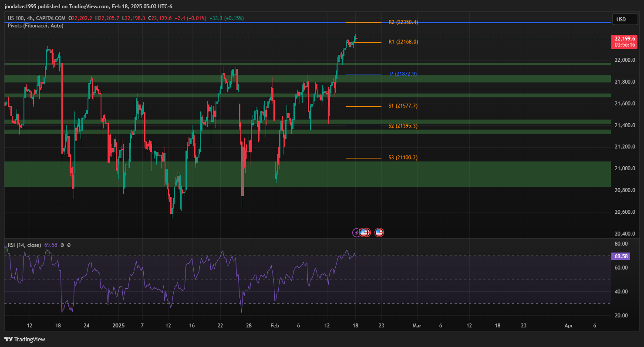The width and height of the screenshot is (644, 347).
Task: Click the Feb label on the time axis
Action: click(275, 325)
